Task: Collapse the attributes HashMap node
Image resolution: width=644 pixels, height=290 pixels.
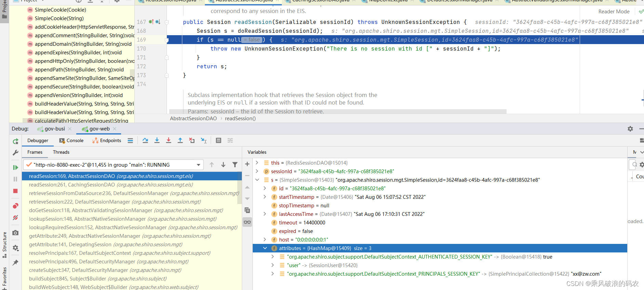Action: point(265,248)
